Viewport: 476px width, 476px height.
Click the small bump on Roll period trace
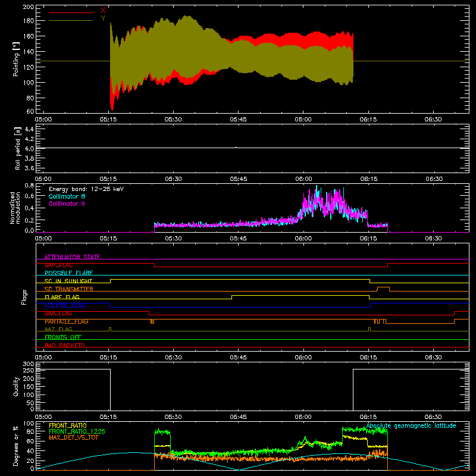coord(236,148)
